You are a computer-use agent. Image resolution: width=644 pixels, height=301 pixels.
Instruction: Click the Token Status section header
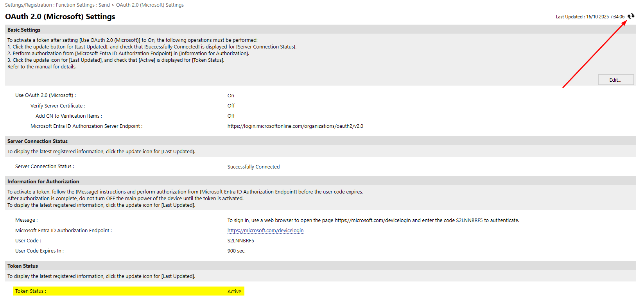coord(23,266)
